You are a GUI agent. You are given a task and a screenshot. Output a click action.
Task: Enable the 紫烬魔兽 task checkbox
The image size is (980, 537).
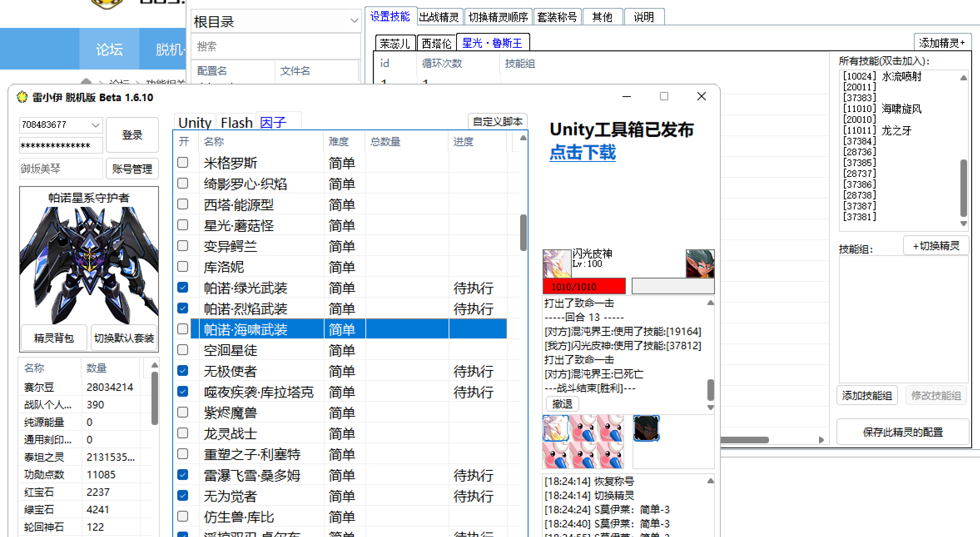click(x=182, y=412)
